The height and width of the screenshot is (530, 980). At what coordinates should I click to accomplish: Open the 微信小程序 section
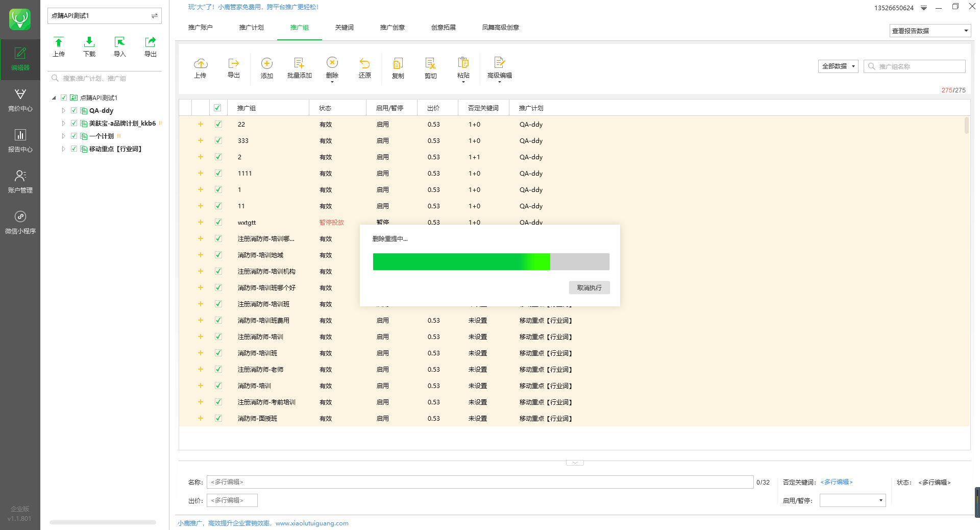pos(20,223)
